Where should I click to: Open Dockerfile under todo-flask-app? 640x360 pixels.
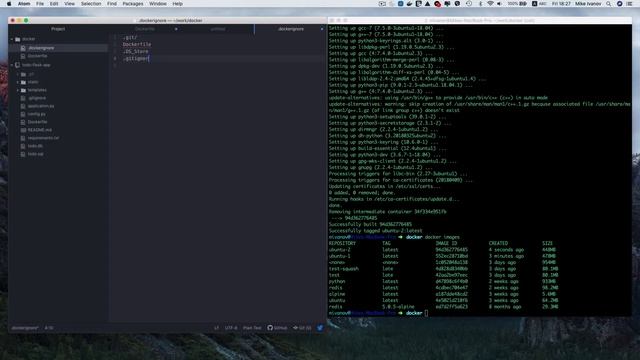(38, 122)
